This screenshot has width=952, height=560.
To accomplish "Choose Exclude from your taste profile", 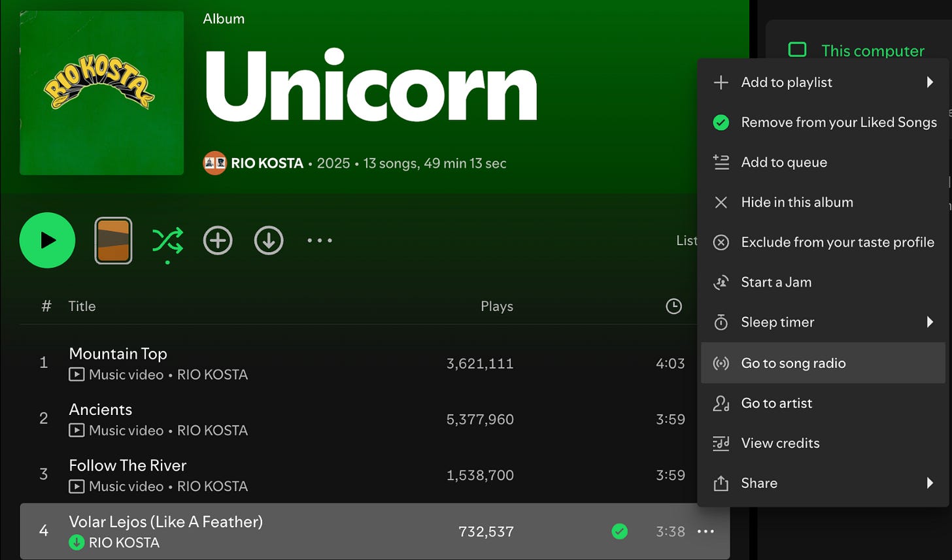I will pyautogui.click(x=823, y=242).
